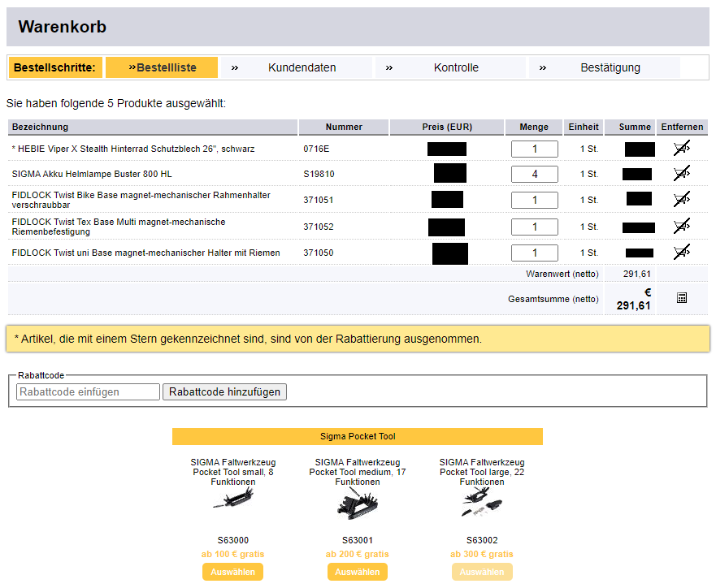Click the Einheit column header
This screenshot has width=716, height=588.
click(x=584, y=127)
